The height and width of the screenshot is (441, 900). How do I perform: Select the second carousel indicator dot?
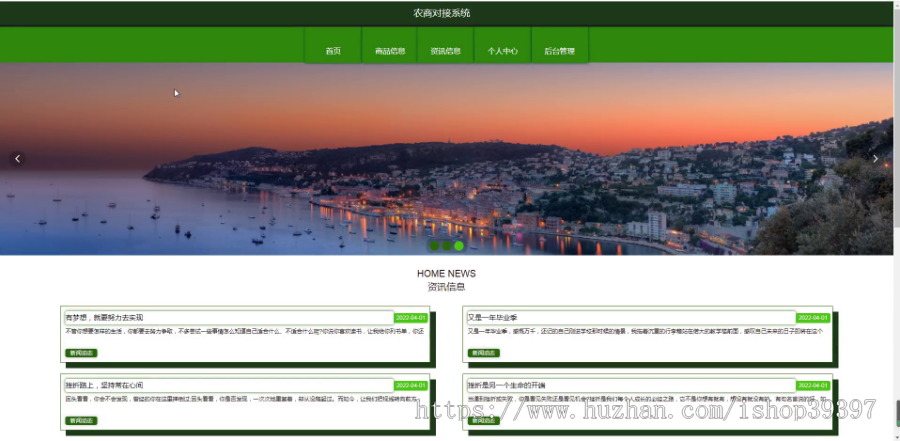(447, 246)
